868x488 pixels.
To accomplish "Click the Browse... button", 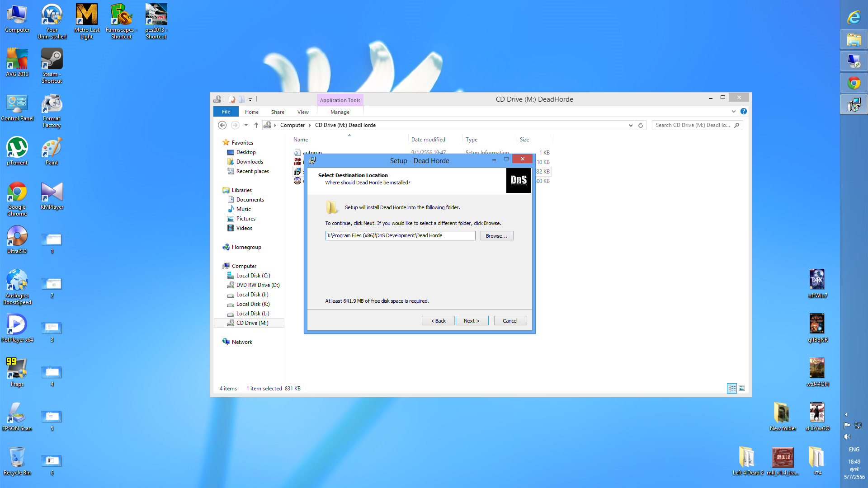I will click(496, 236).
